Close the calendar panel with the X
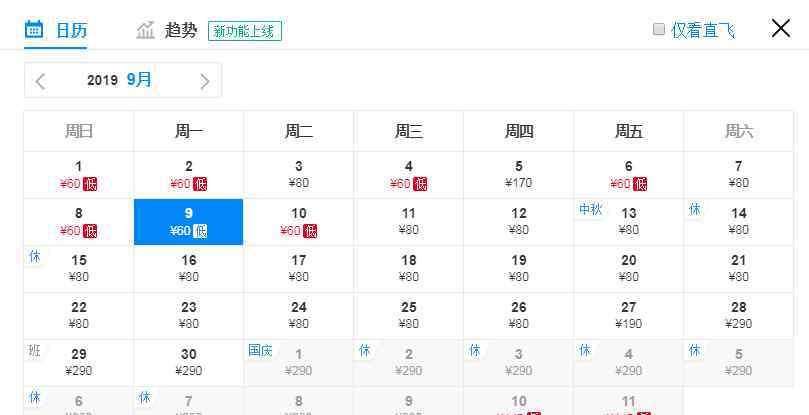Image resolution: width=809 pixels, height=415 pixels. coord(781,28)
